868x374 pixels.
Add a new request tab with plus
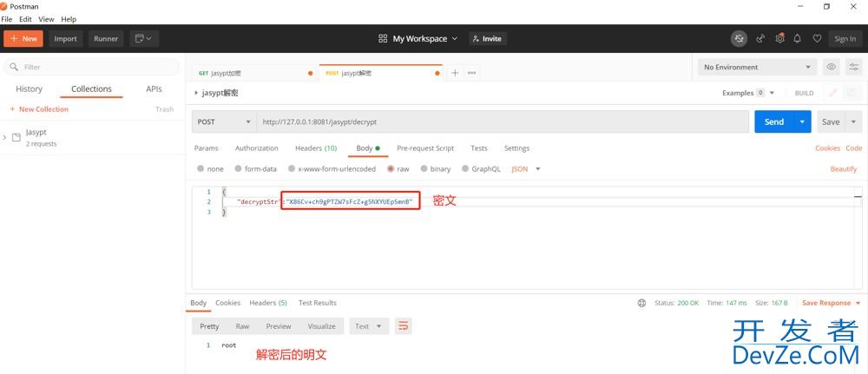pyautogui.click(x=455, y=73)
